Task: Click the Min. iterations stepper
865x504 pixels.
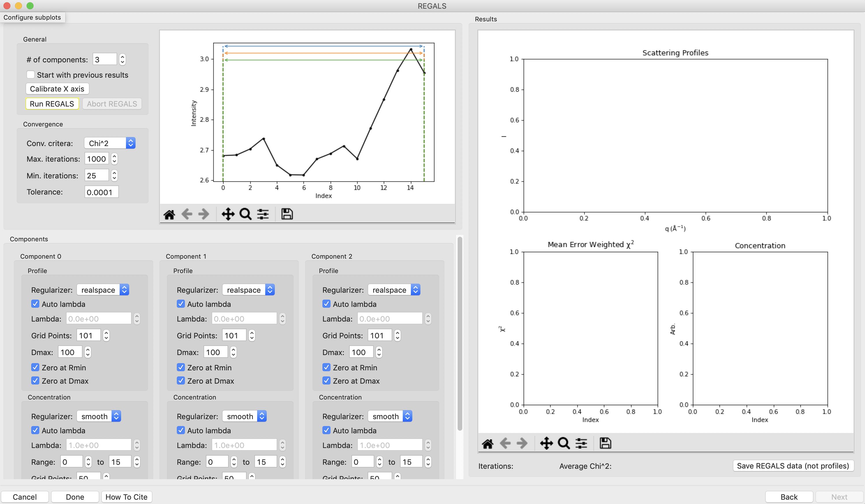Action: click(115, 176)
